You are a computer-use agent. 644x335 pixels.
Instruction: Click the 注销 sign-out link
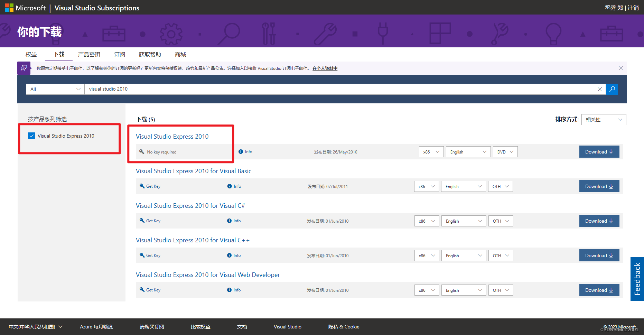point(633,8)
